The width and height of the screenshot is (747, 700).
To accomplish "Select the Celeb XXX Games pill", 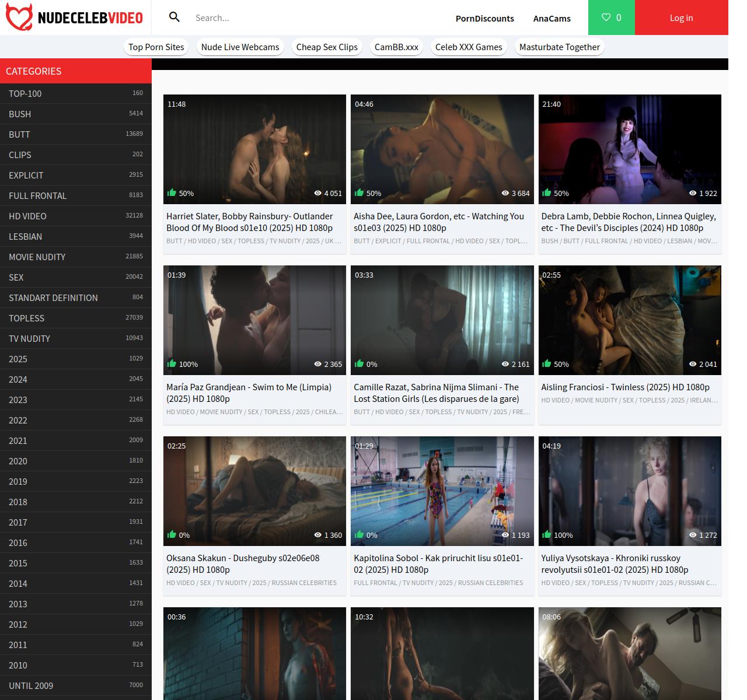I will click(468, 47).
